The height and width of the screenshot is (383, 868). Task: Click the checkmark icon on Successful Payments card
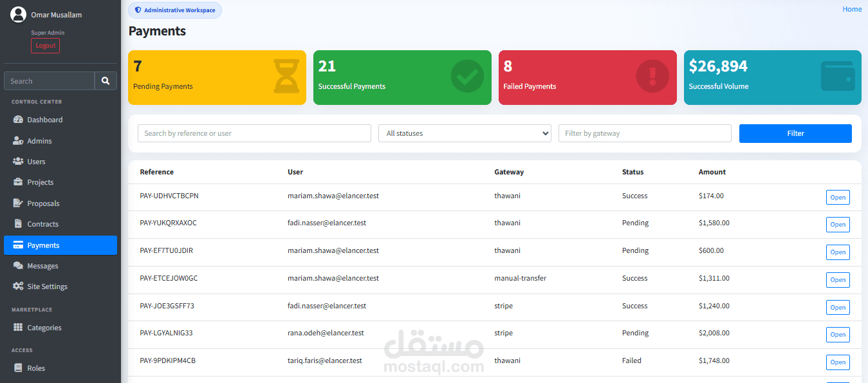(x=467, y=76)
